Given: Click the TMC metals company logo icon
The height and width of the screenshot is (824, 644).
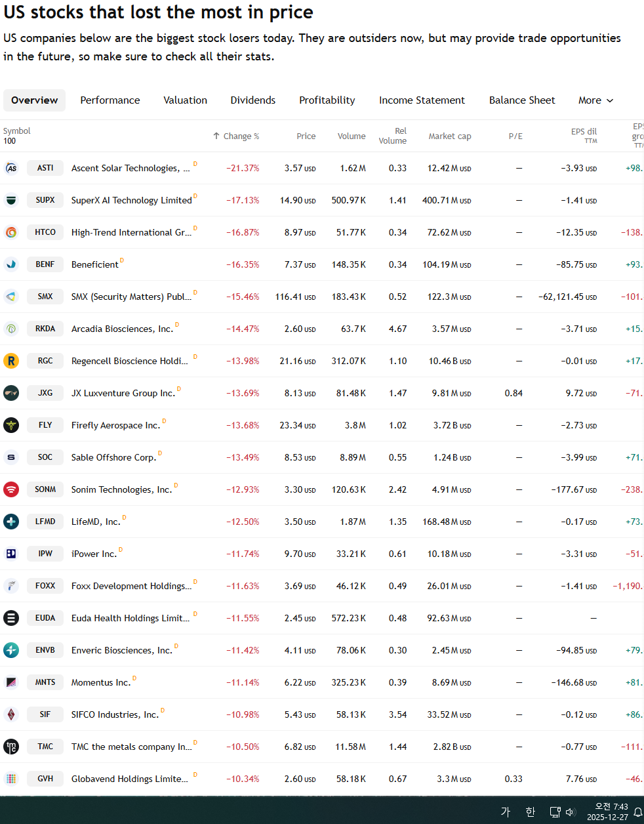Looking at the screenshot, I should click(x=11, y=747).
